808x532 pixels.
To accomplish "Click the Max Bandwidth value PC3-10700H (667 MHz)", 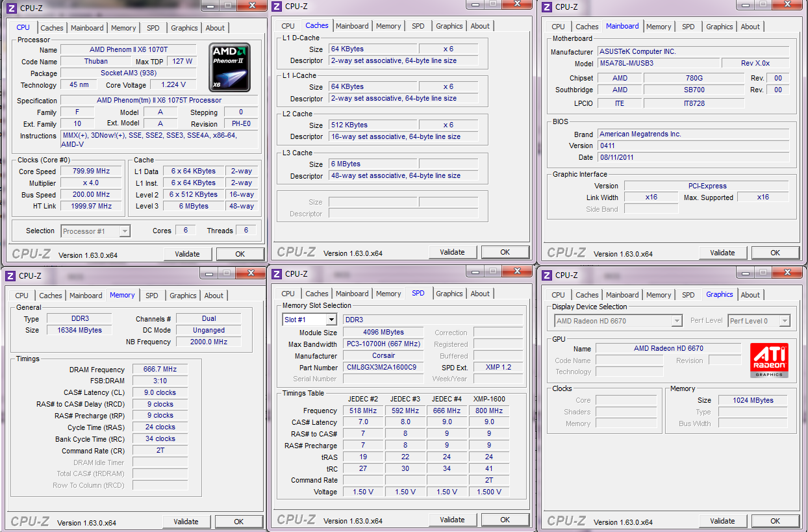I will (x=383, y=344).
